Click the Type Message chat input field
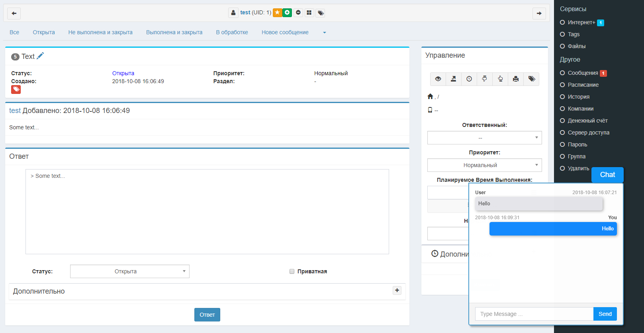 (x=534, y=314)
